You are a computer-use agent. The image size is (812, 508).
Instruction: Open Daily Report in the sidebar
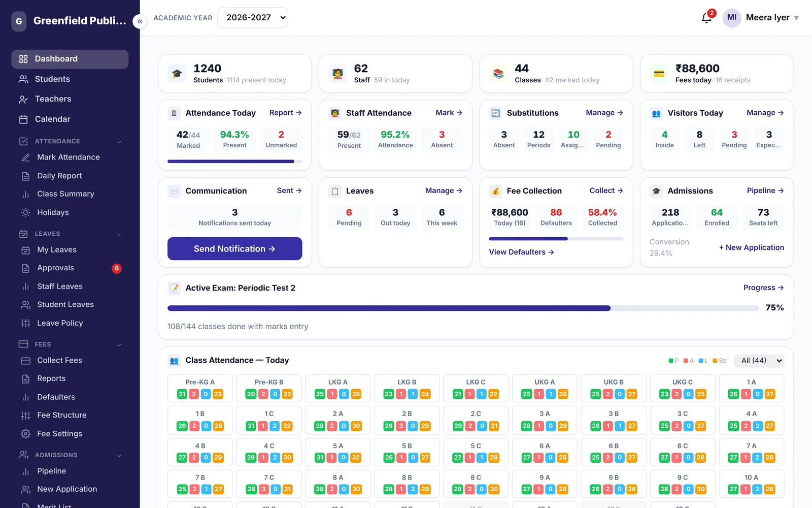click(70, 176)
